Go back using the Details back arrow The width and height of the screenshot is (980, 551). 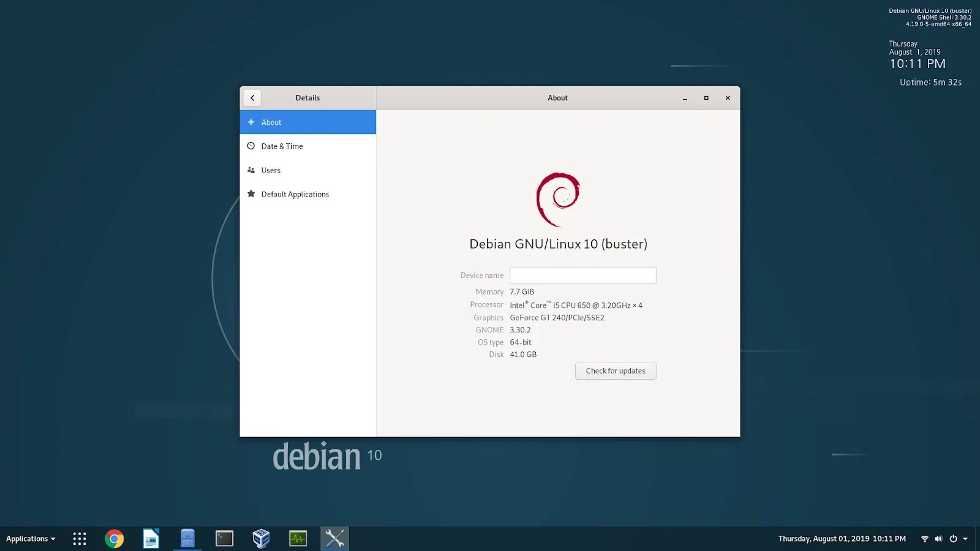[x=252, y=98]
